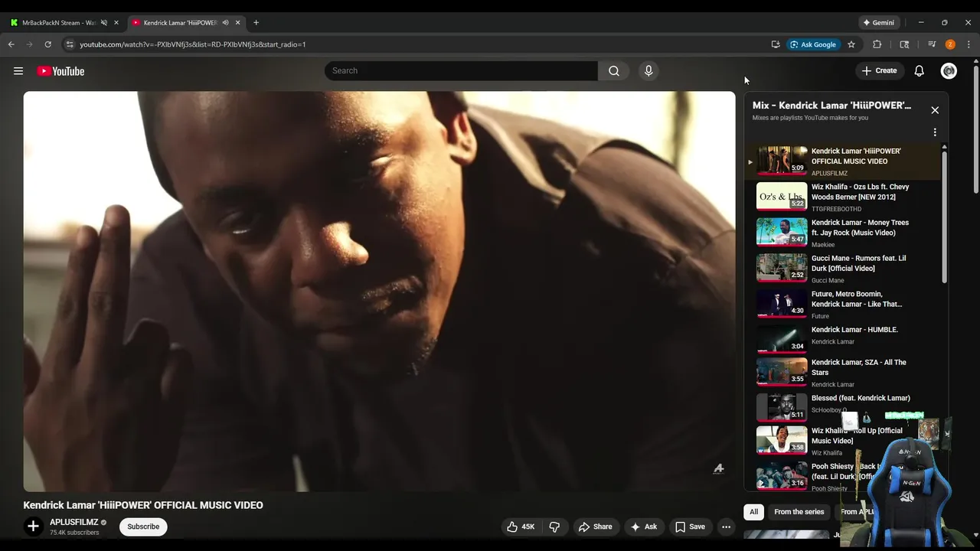Open Chrome three-dot menu
The image size is (980, 551).
tap(969, 44)
